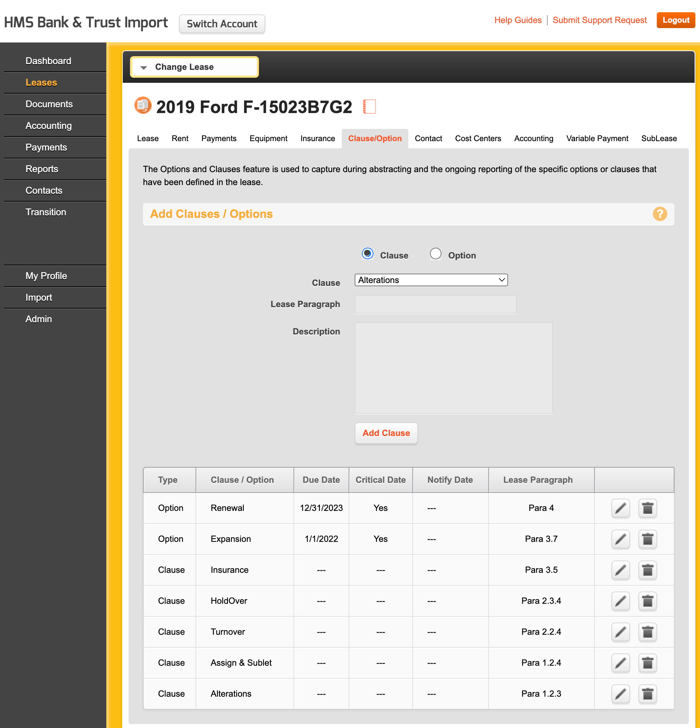Image resolution: width=700 pixels, height=728 pixels.
Task: Click the help question mark icon
Action: [x=660, y=214]
